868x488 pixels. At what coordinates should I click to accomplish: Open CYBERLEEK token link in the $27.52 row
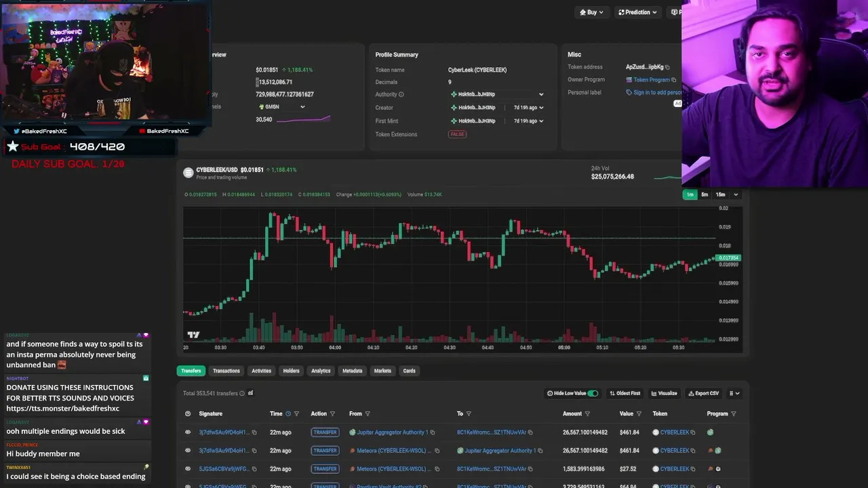(675, 469)
